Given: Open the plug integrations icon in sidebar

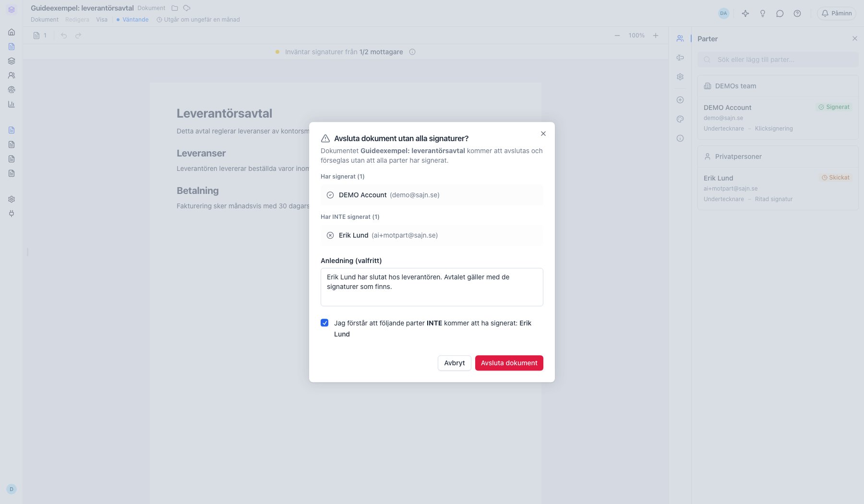Looking at the screenshot, I should [12, 214].
